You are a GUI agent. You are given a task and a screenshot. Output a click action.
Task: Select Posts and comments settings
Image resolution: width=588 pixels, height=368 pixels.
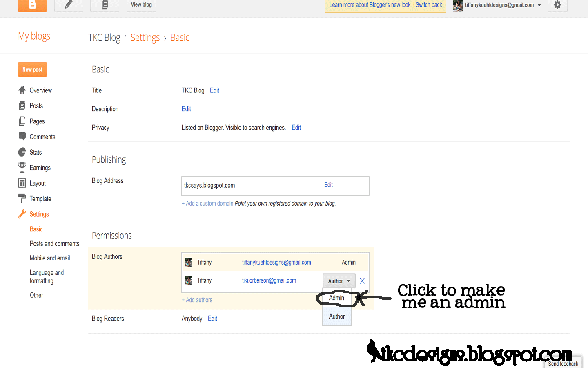pos(54,244)
